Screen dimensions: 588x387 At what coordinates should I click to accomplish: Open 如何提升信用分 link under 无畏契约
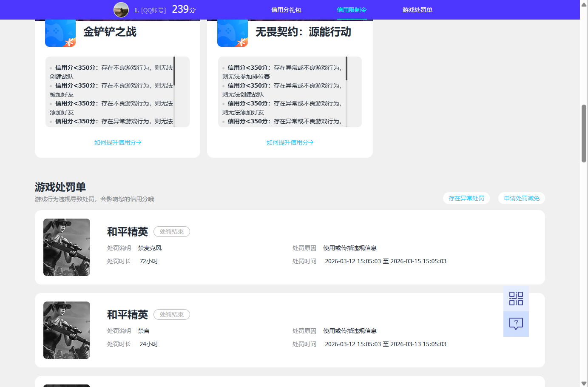tap(290, 142)
